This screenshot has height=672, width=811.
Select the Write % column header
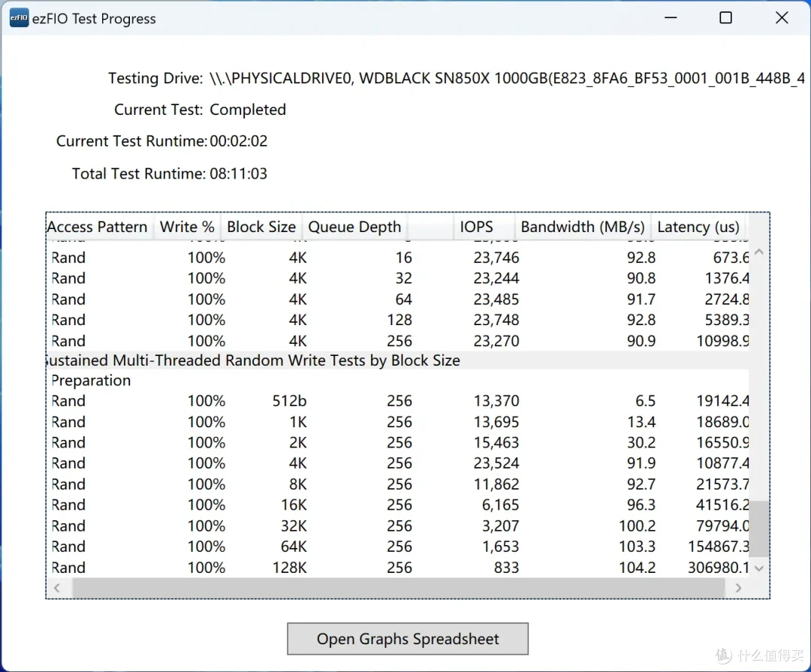[x=186, y=226]
